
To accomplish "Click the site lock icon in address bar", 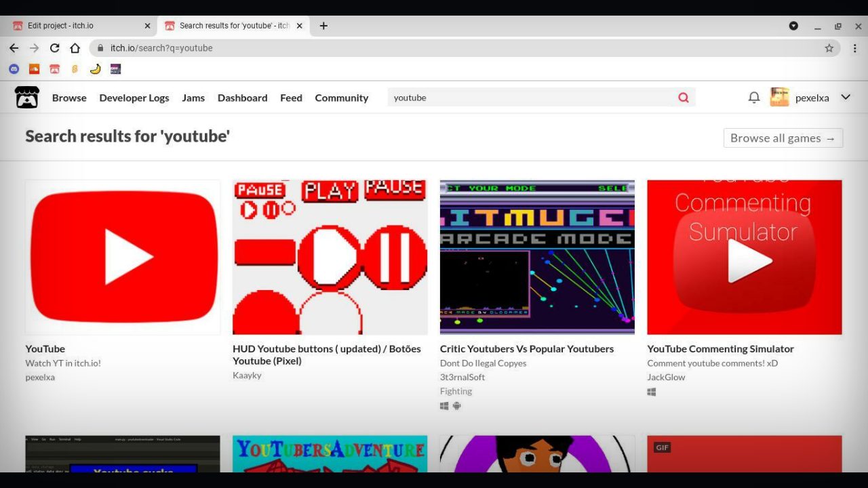I will point(100,48).
